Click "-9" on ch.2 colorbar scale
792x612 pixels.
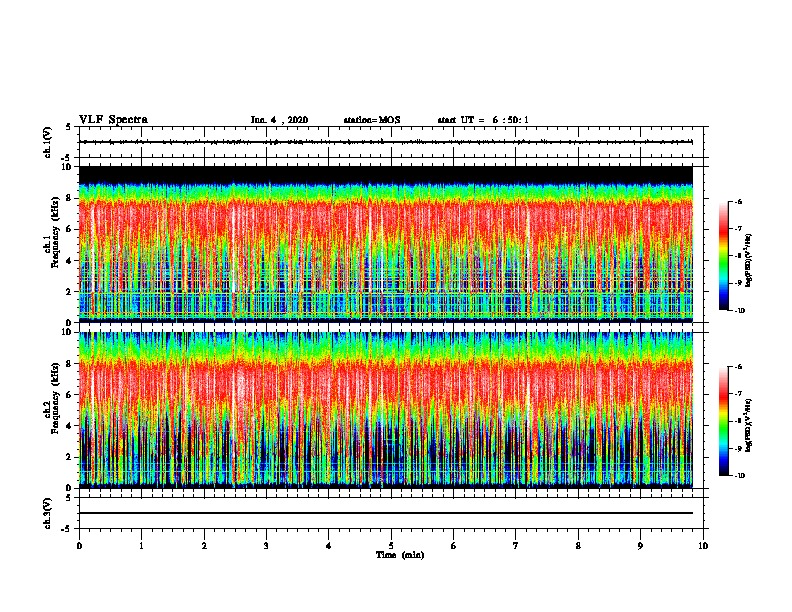tap(738, 448)
